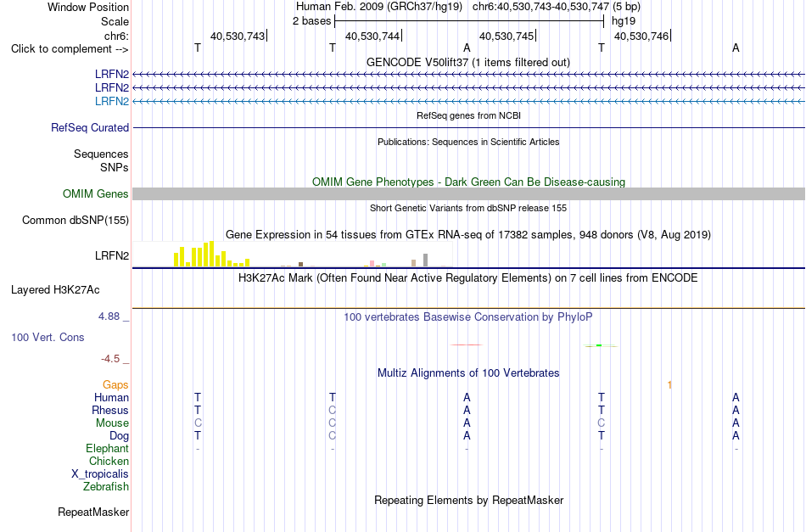Click the 100 Vert. Cons label
The height and width of the screenshot is (532, 806).
point(48,337)
